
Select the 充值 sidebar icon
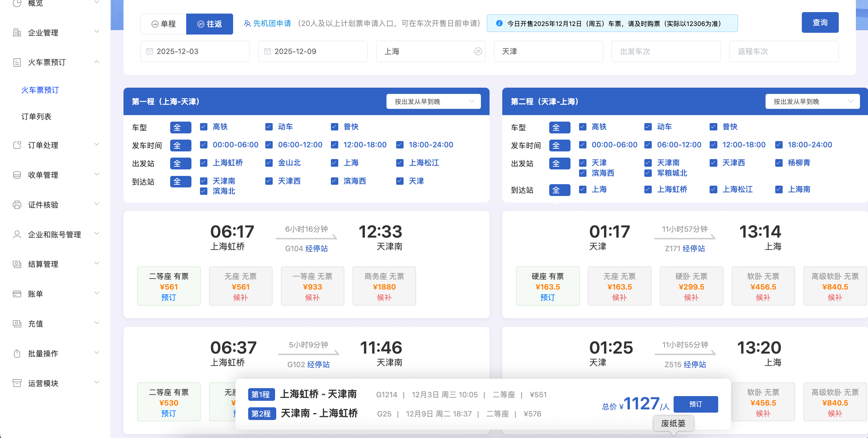[x=17, y=323]
